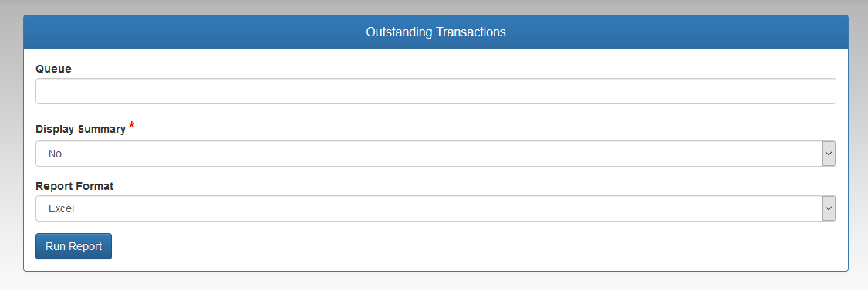Screen dimensions: 868x291
Task: Click the selected value "No" text
Action: point(55,154)
